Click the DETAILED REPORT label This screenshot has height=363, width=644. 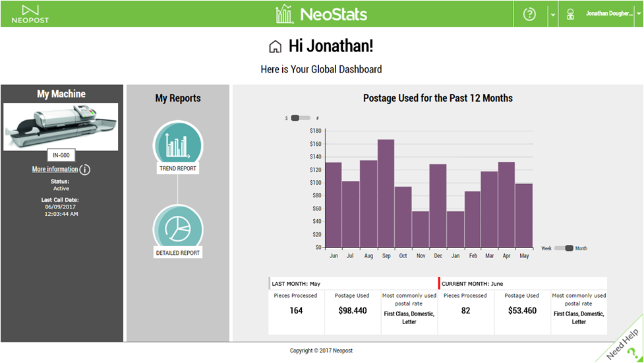tap(178, 253)
